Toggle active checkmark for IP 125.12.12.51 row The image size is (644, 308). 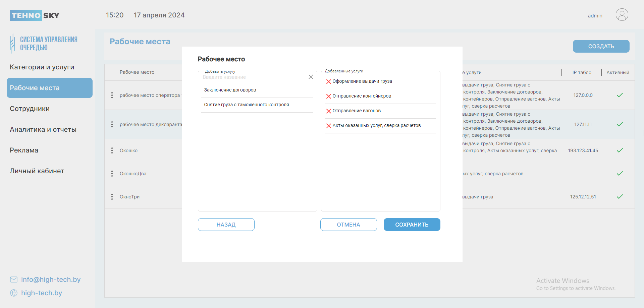[620, 197]
